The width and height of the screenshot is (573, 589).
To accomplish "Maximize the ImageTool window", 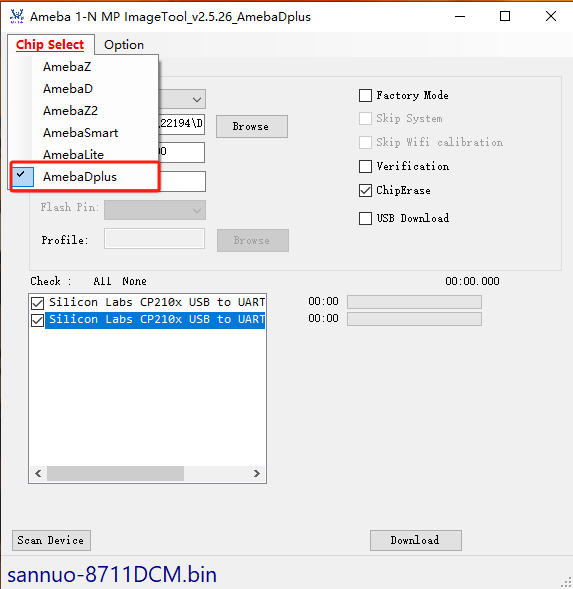I will click(x=505, y=16).
